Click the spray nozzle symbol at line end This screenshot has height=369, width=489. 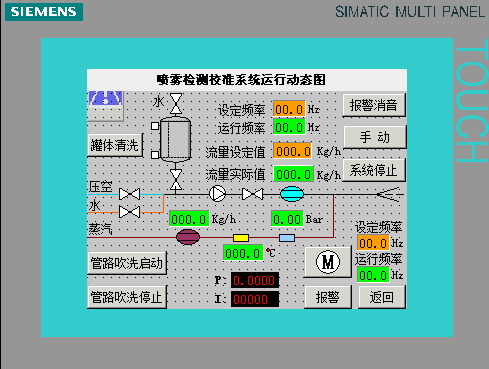pos(390,194)
